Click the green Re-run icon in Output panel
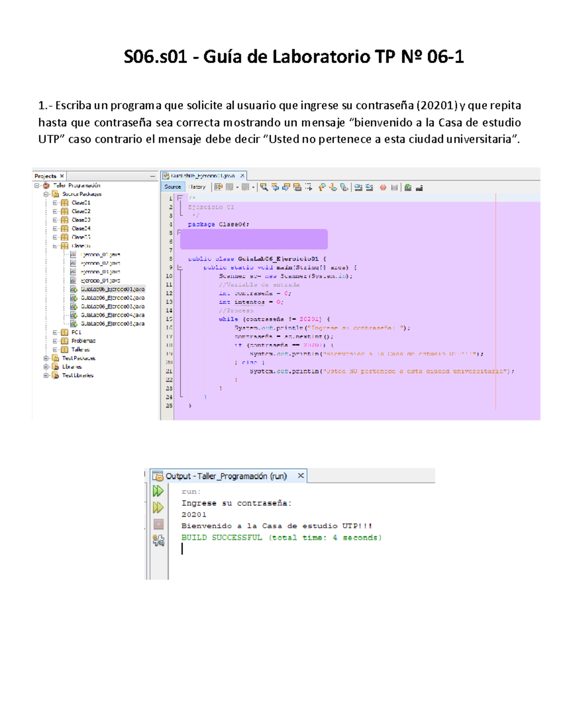The image size is (563, 728). (x=158, y=491)
